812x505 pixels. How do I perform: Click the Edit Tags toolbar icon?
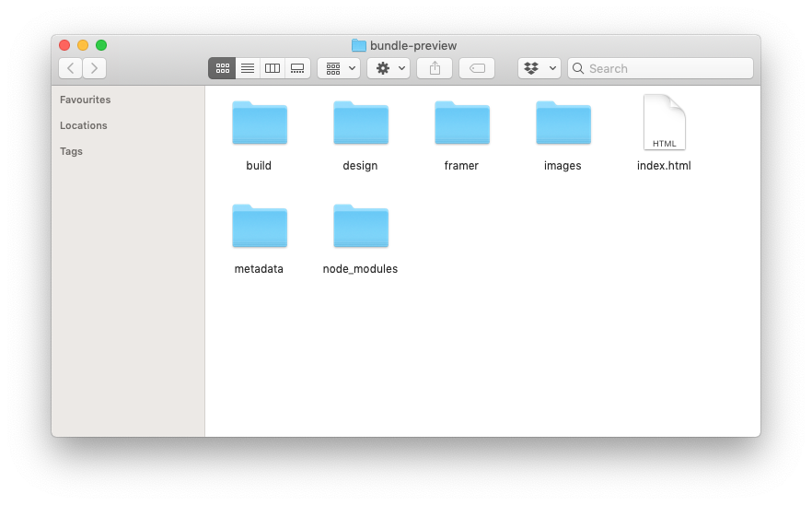(x=477, y=68)
